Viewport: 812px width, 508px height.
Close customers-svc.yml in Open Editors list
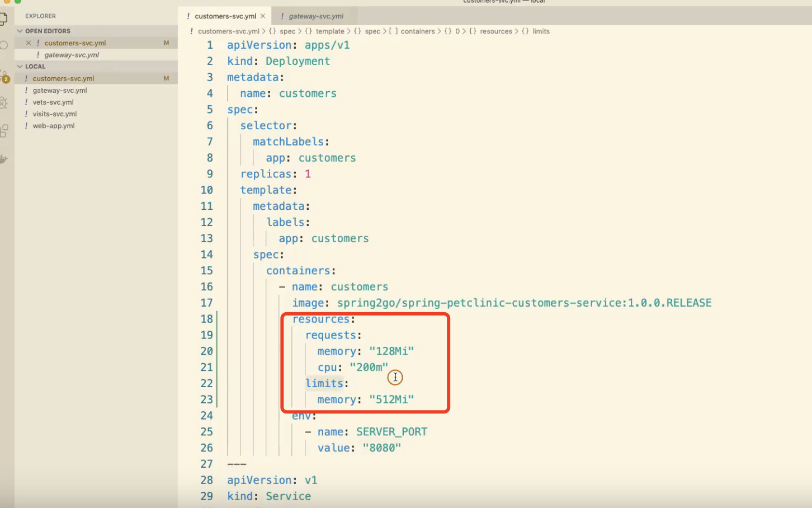(x=29, y=43)
